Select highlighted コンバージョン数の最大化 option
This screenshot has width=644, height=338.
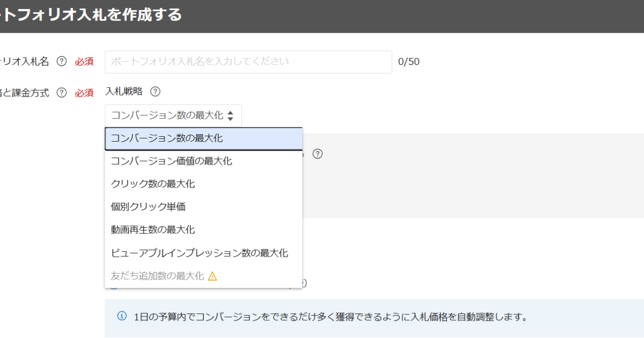point(203,138)
